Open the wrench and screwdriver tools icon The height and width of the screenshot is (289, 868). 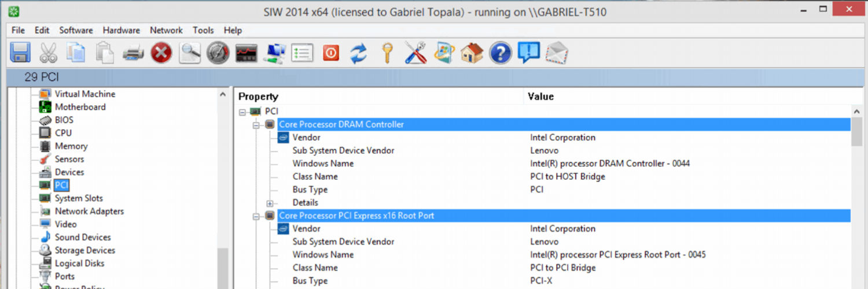pyautogui.click(x=415, y=53)
